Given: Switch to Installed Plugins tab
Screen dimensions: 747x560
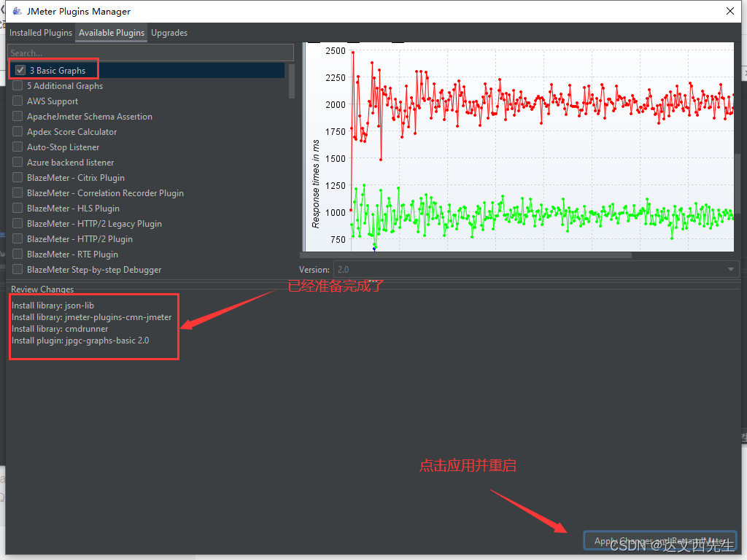Looking at the screenshot, I should pos(41,33).
